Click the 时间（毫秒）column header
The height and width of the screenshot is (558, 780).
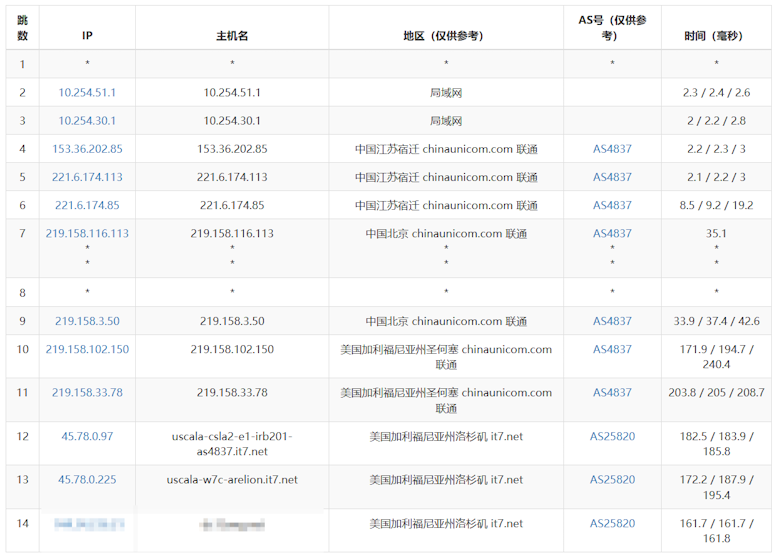[x=716, y=35]
